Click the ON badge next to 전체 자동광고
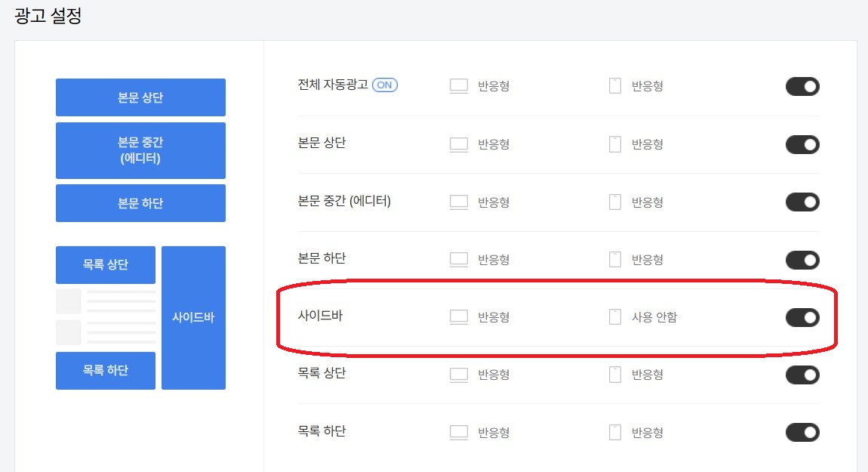This screenshot has width=868, height=472. click(x=383, y=85)
